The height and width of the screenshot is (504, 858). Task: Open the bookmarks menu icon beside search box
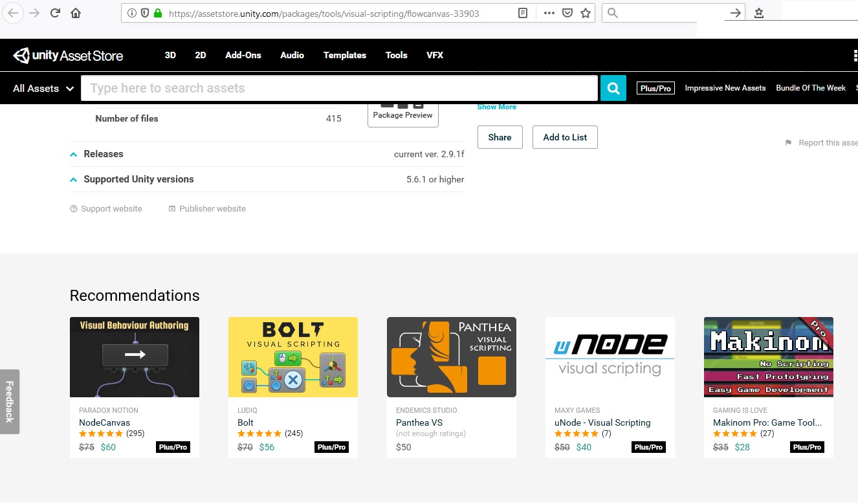759,13
